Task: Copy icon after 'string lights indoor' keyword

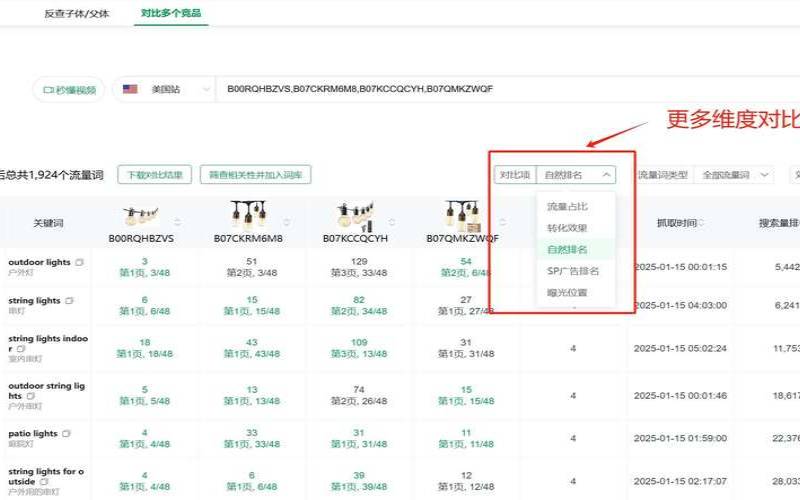Action: pos(21,349)
